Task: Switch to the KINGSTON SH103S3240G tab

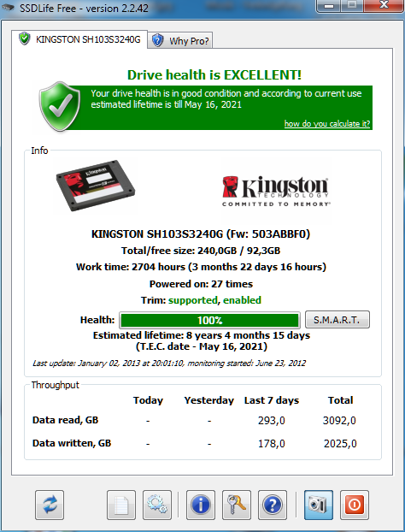Action: (x=79, y=39)
